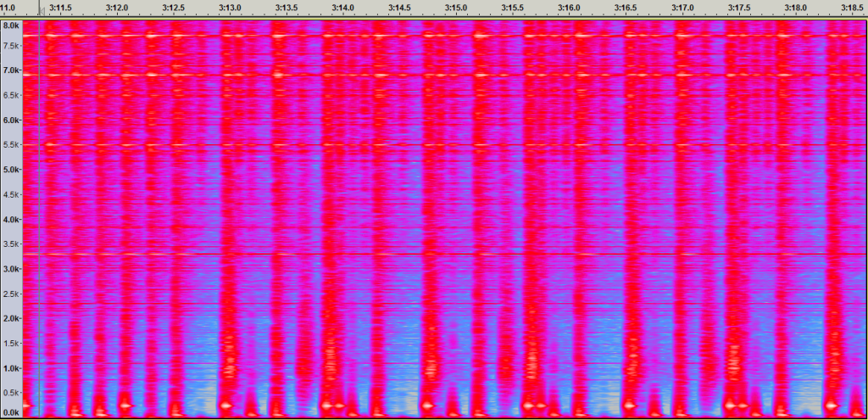Click the 1.0k mark on the frequency scale
Screen dimensions: 868x420
11,368
